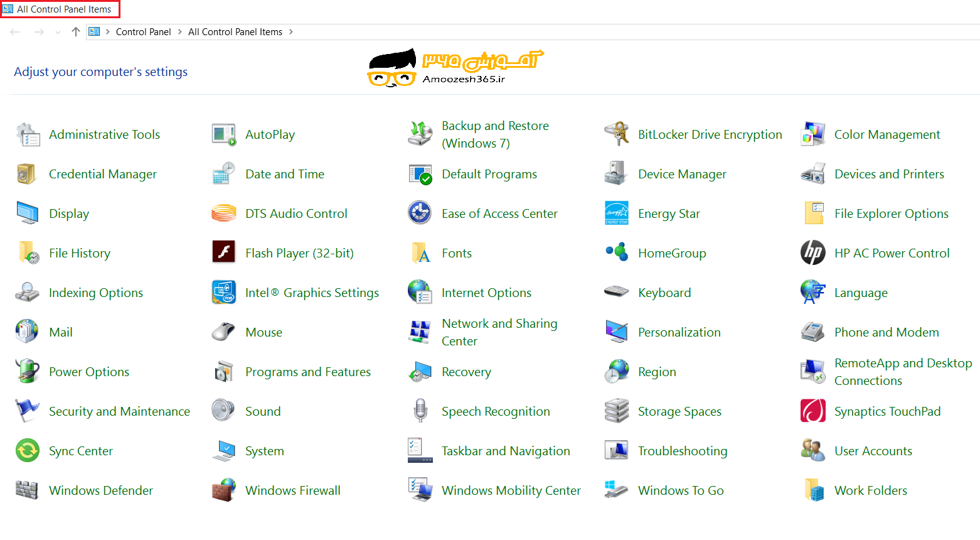Open the File Explorer Options link
Image resolution: width=980 pixels, height=540 pixels.
(x=892, y=213)
